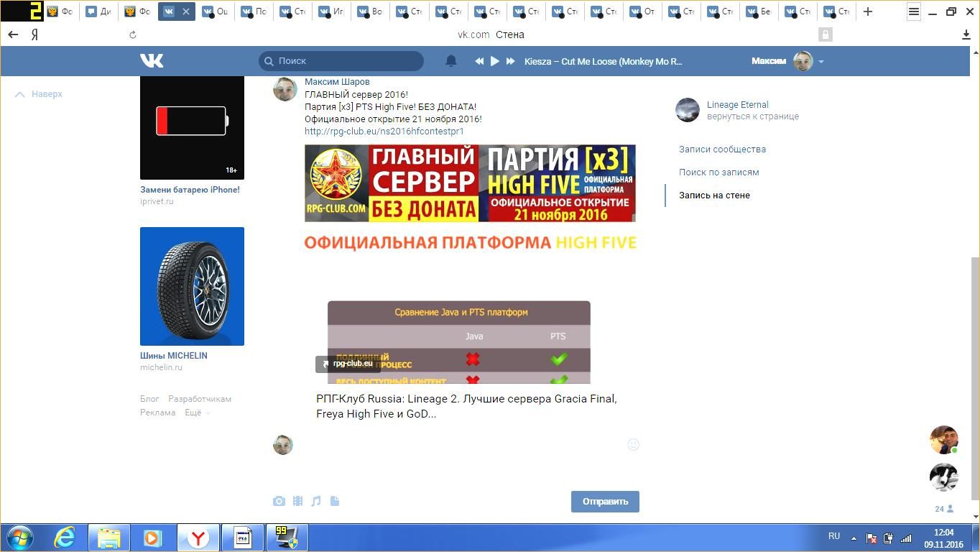Click the lock icon in address bar
The width and height of the screenshot is (980, 552).
pos(825,34)
